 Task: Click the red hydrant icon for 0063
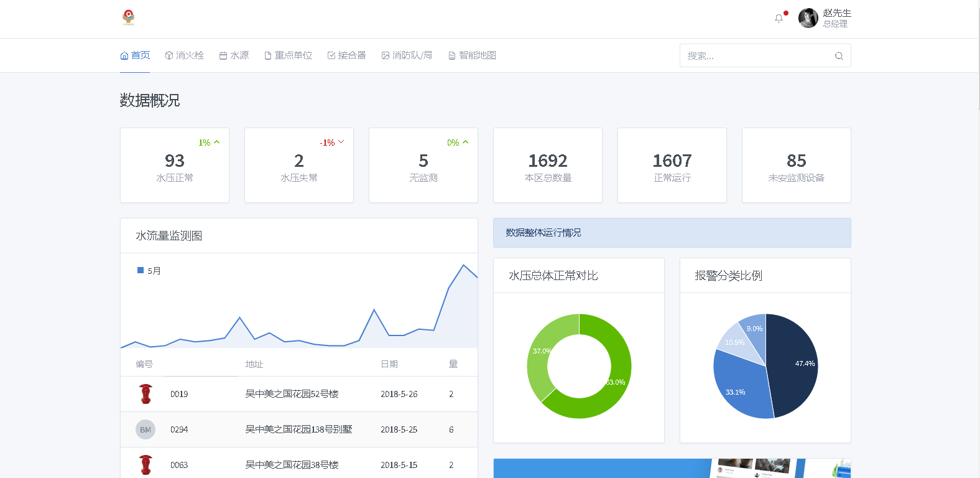146,465
